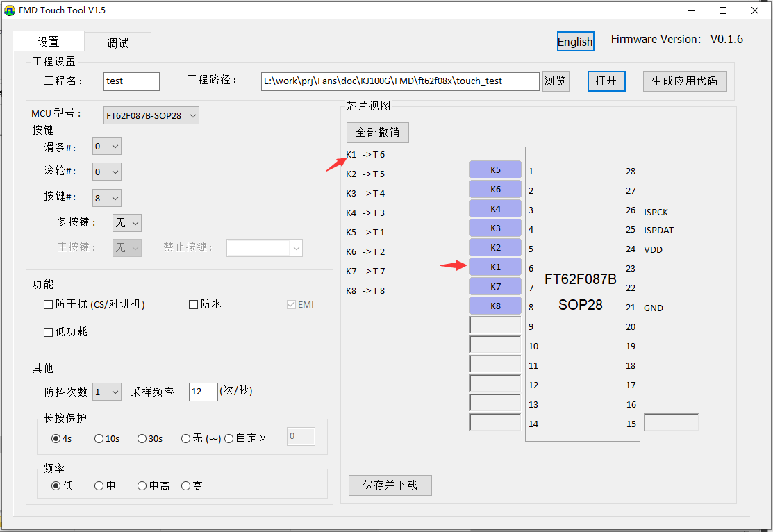773x532 pixels.
Task: Click the K7 pin assignment box
Action: [494, 286]
